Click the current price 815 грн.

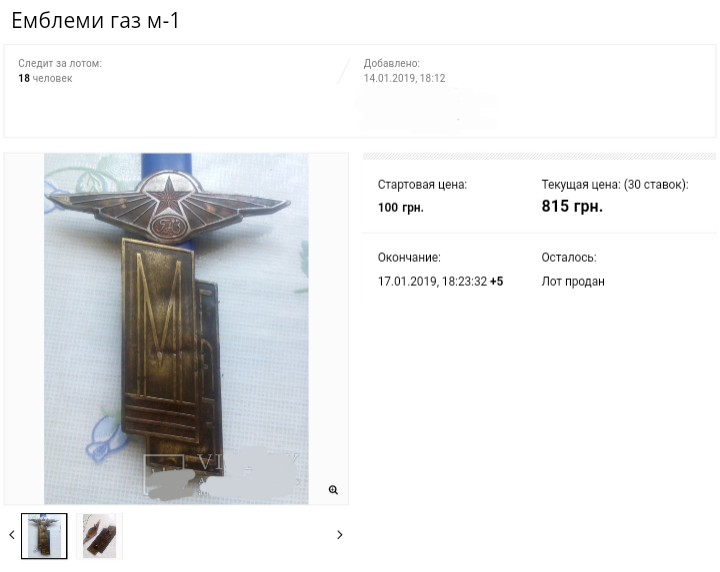tap(572, 206)
